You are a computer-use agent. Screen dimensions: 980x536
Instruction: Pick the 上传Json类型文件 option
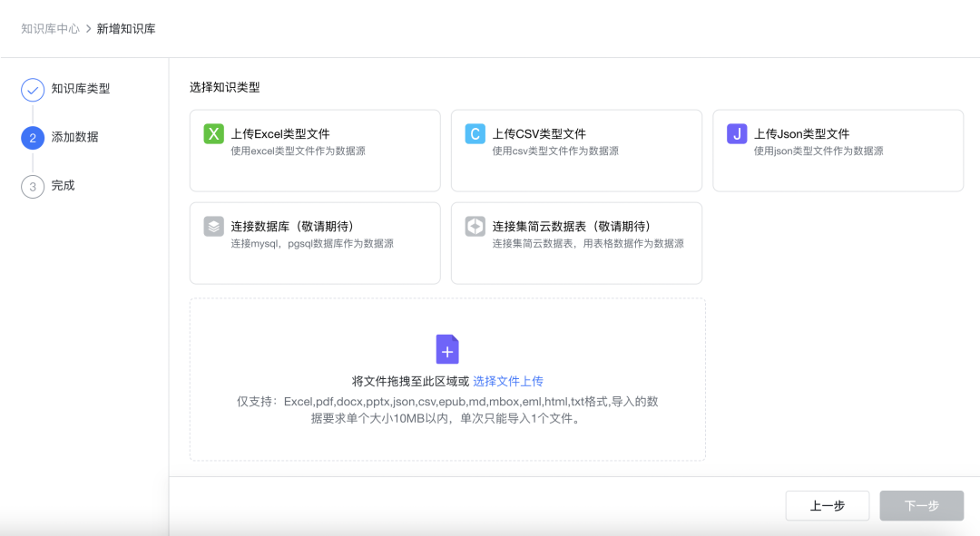[838, 151]
